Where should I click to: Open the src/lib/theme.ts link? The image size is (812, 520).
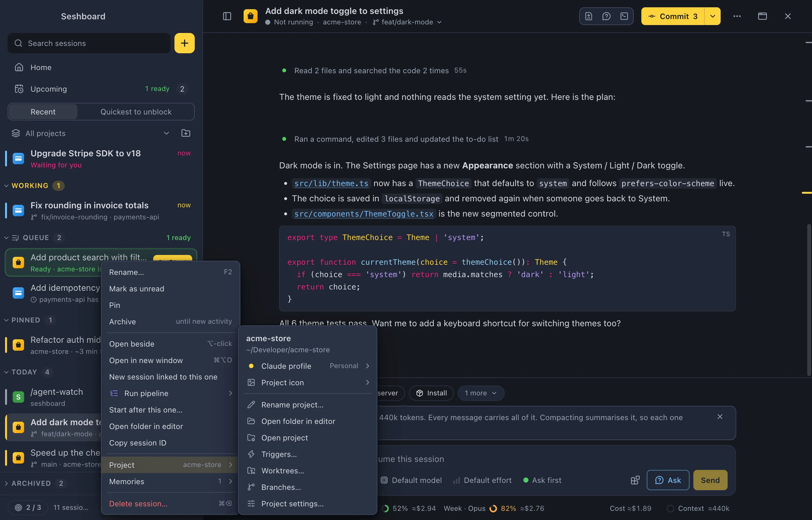(331, 183)
